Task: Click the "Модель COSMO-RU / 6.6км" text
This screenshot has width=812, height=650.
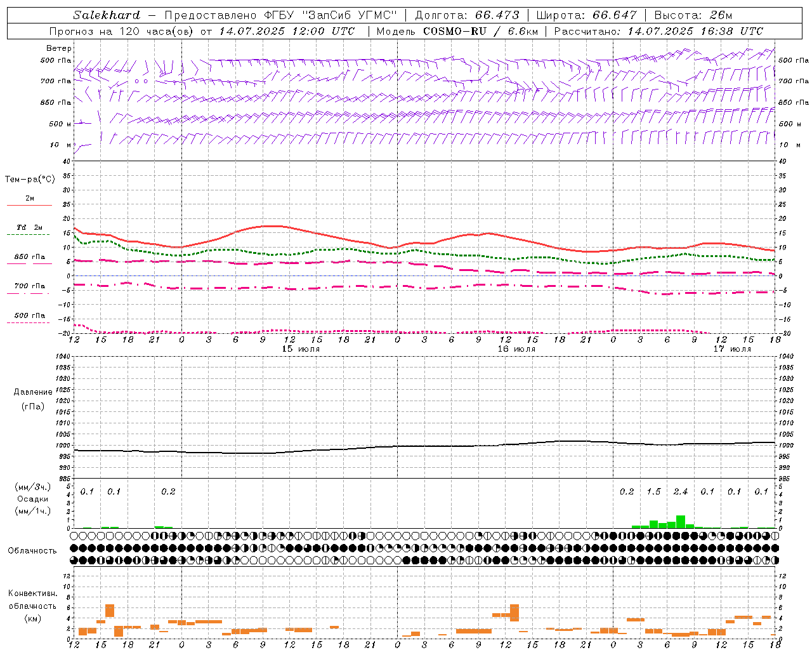Action: point(457,31)
